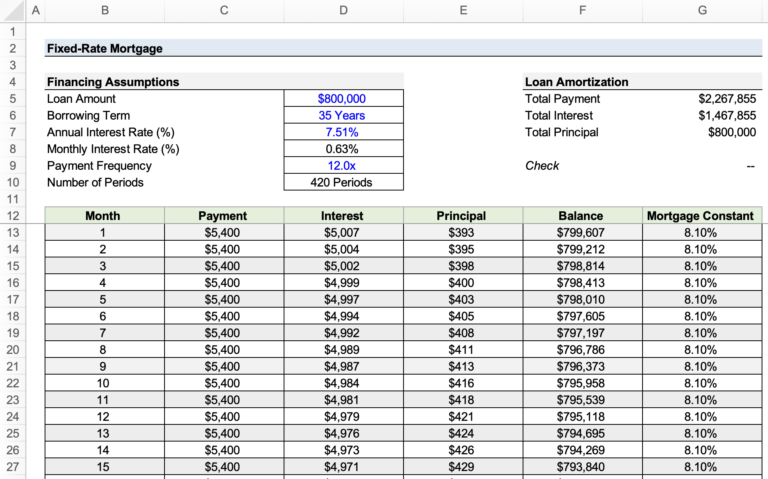Select the month 4 principal $400
The image size is (768, 479).
(x=463, y=283)
